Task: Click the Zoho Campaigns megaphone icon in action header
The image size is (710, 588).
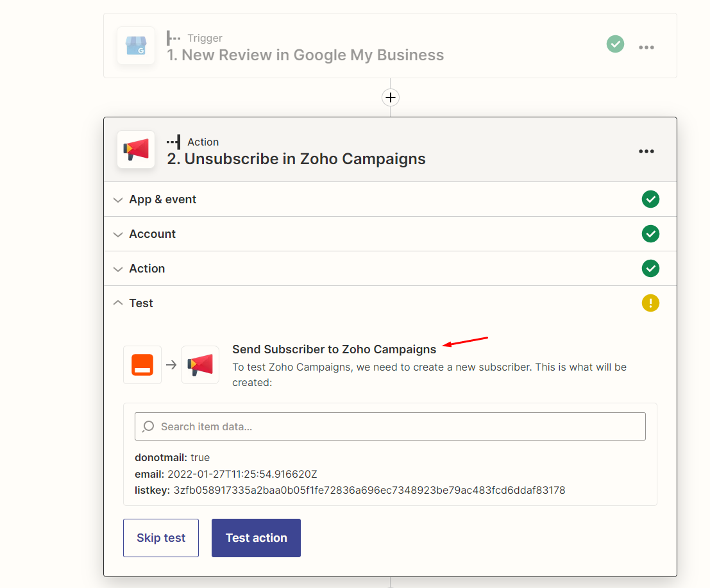Action: (136, 149)
